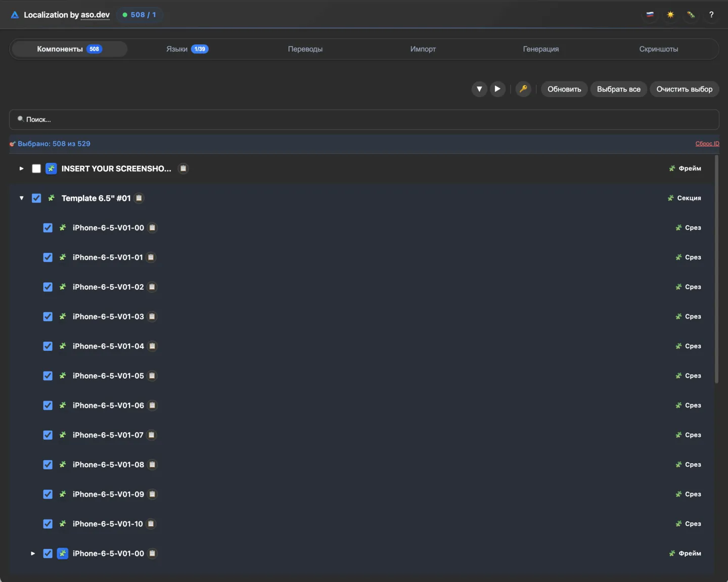Uncheck the iPhone-6-5-V01-05 slice checkbox

48,376
